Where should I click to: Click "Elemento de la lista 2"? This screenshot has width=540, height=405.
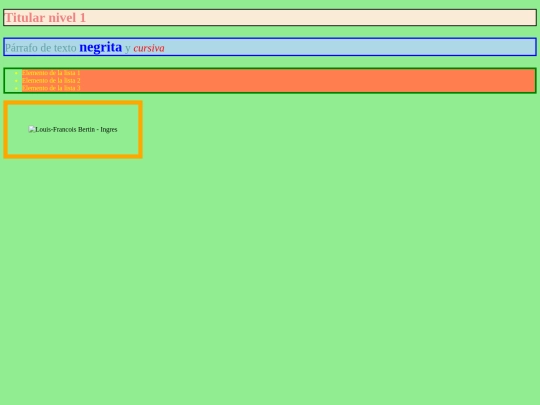[51, 80]
